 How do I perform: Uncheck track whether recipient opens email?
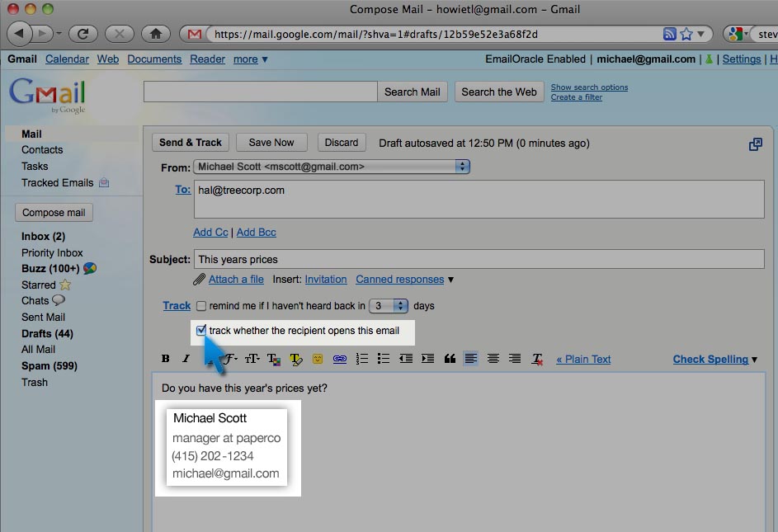[x=201, y=331]
